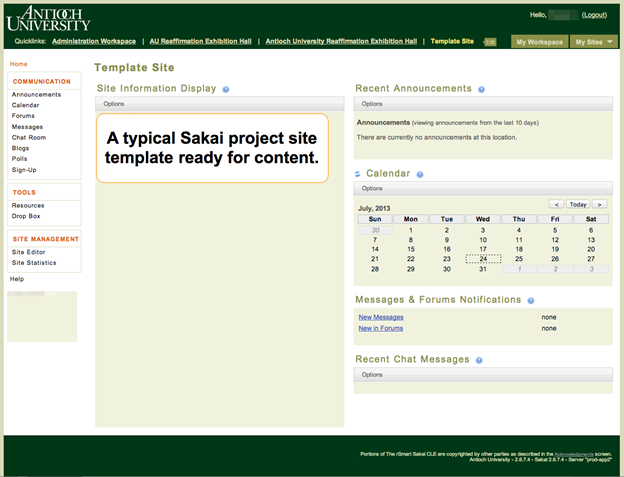The width and height of the screenshot is (624, 477).
Task: Open the Polls tool
Action: 20,159
